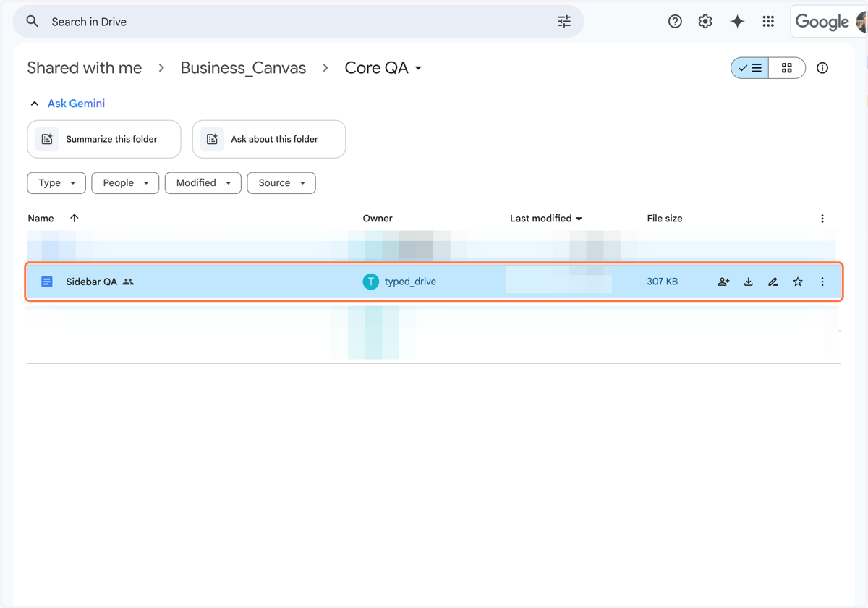Open advanced search filter options
This screenshot has height=608, width=868.
pyautogui.click(x=564, y=22)
